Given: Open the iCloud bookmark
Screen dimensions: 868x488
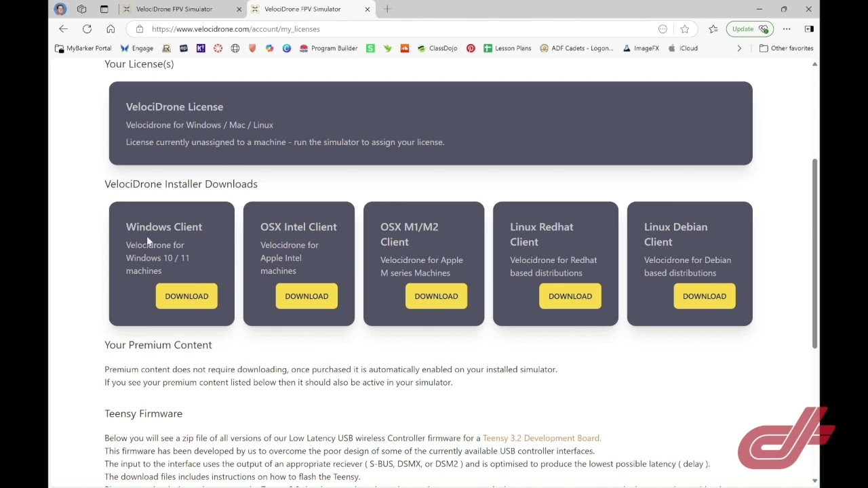Looking at the screenshot, I should (683, 48).
